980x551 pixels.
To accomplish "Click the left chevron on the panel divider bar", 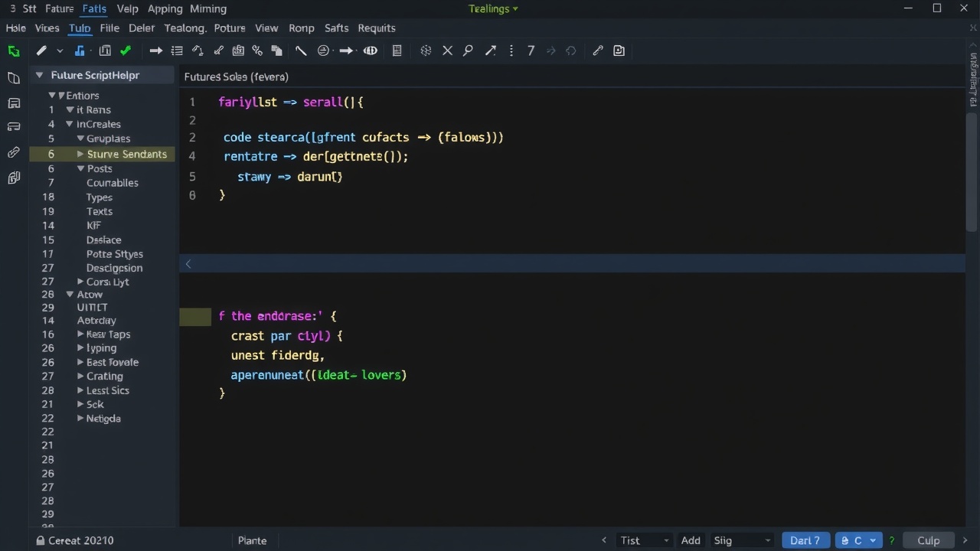I will (x=188, y=264).
